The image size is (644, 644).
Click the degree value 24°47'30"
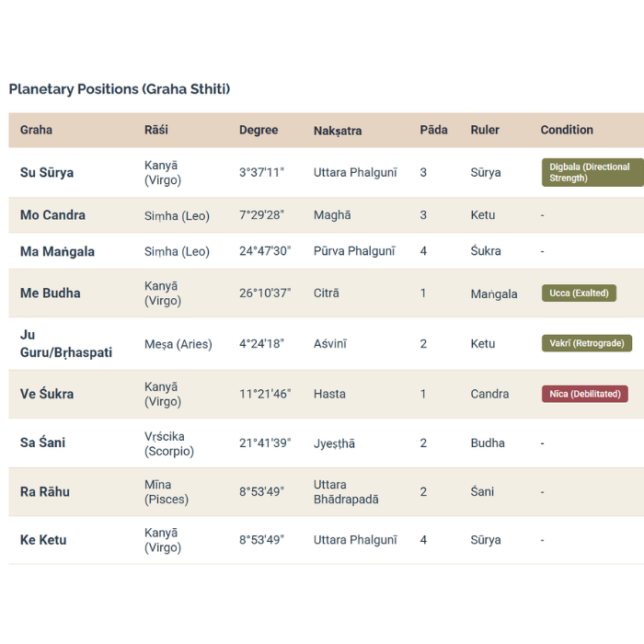[x=265, y=251]
